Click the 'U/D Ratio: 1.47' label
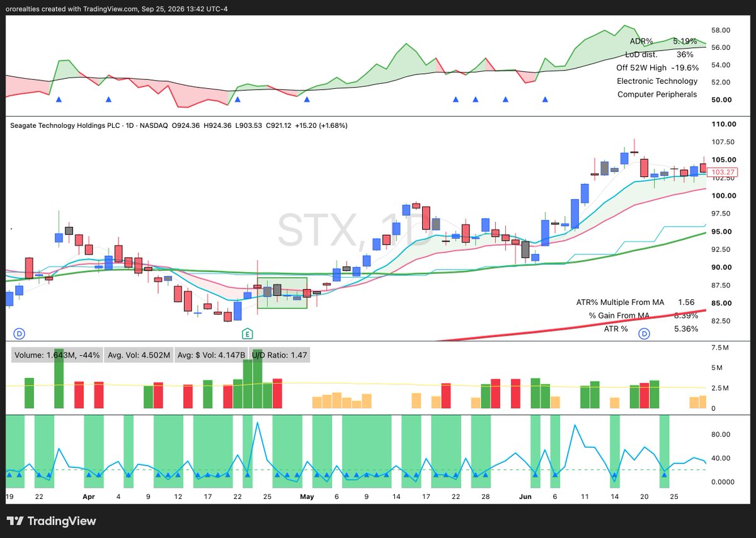 [280, 355]
